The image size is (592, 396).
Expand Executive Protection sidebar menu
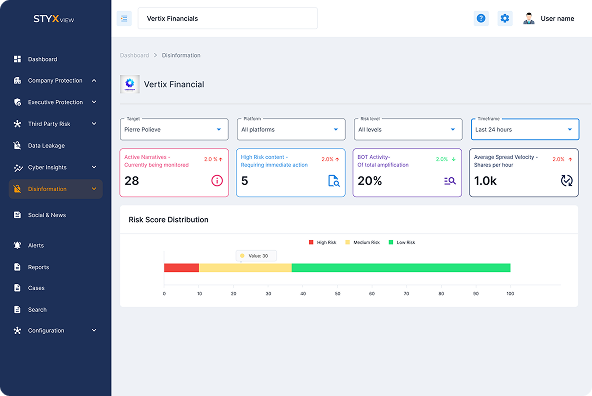56,102
